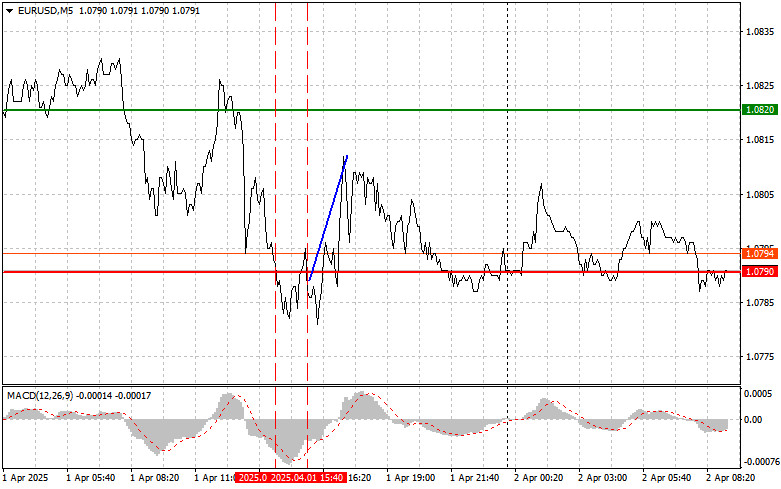Click the MACD(12,26,9) indicator label

40,395
